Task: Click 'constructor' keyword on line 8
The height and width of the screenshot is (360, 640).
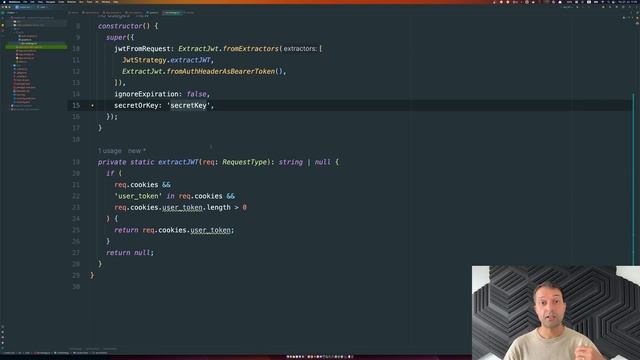Action: [x=120, y=26]
